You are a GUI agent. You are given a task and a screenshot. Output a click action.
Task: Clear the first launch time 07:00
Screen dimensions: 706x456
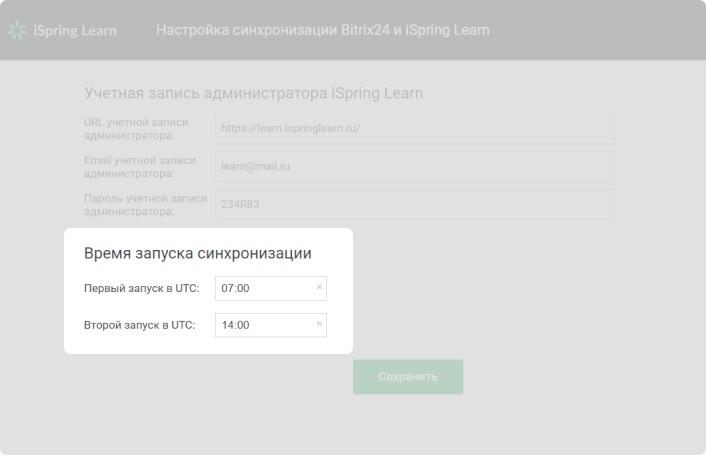click(x=319, y=287)
